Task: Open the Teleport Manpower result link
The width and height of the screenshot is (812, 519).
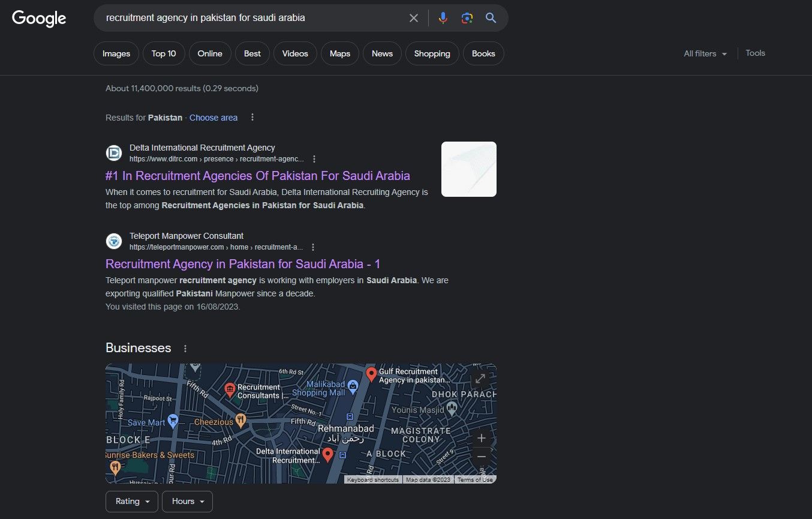Action: (x=243, y=264)
